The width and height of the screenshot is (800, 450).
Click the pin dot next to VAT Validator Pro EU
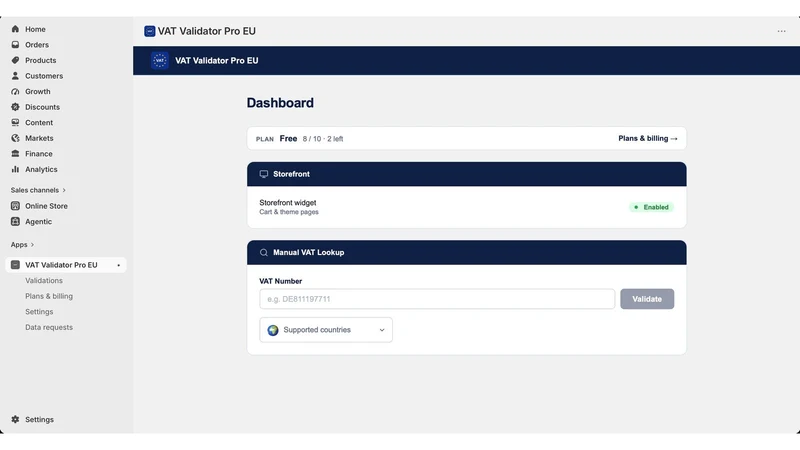118,265
